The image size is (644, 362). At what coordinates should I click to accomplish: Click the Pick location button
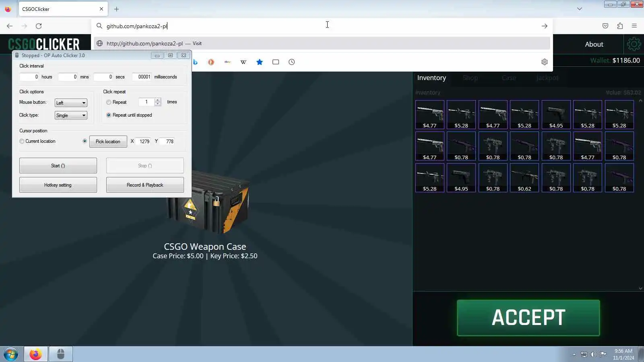pos(108,142)
